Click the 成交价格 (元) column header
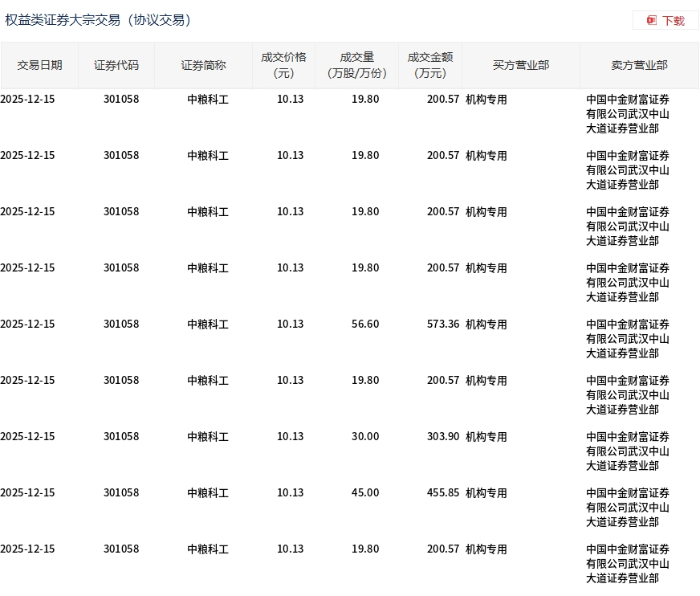This screenshot has height=596, width=700. click(x=283, y=65)
